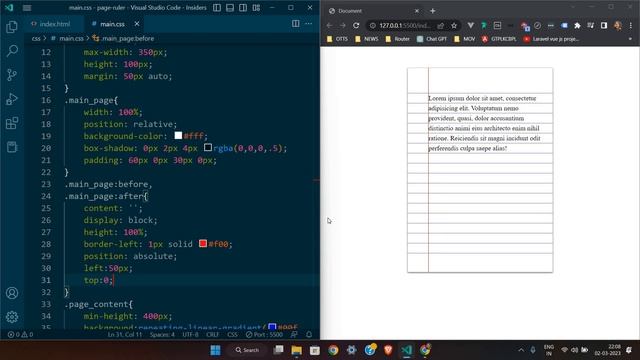Open the Search view in VS Code
This screenshot has height=360, width=640.
point(12,51)
